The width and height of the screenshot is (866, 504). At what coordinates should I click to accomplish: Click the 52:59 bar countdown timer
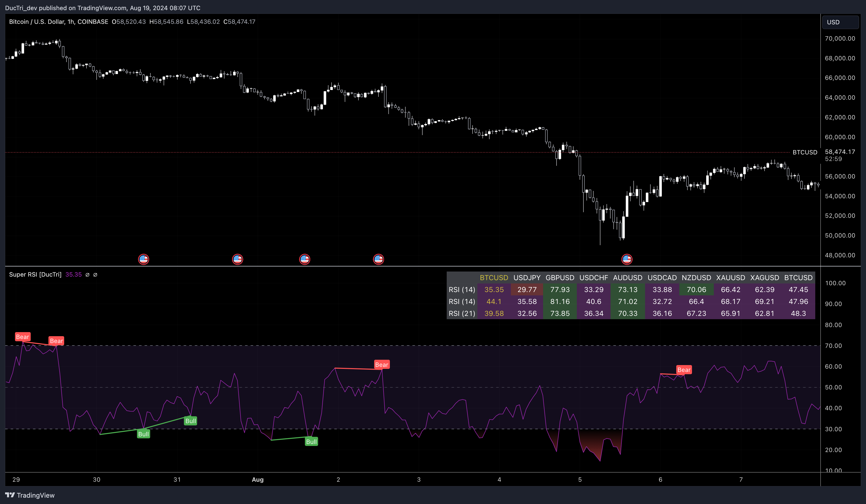833,159
